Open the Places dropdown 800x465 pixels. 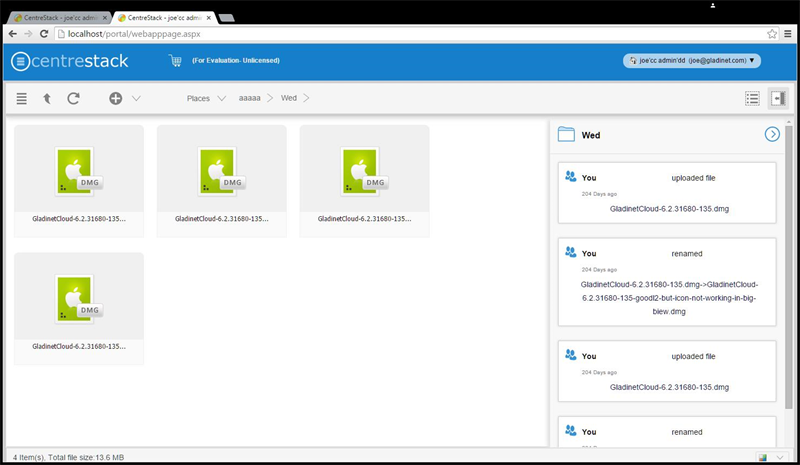coord(206,99)
